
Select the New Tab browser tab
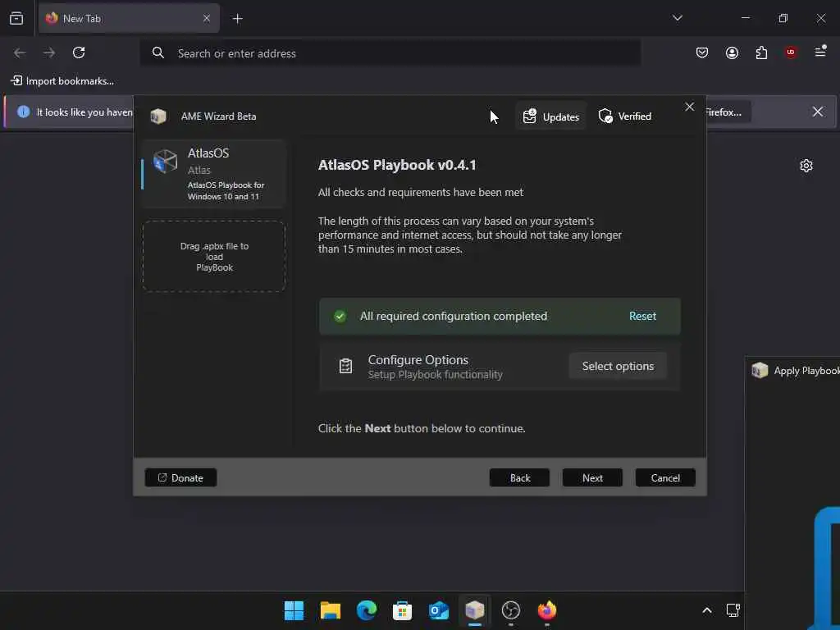pos(129,18)
